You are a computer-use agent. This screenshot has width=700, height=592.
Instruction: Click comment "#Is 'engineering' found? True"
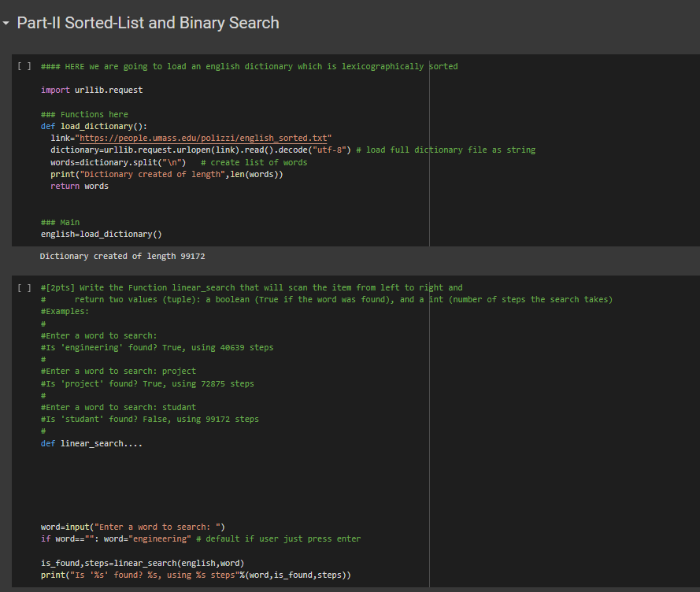[157, 348]
